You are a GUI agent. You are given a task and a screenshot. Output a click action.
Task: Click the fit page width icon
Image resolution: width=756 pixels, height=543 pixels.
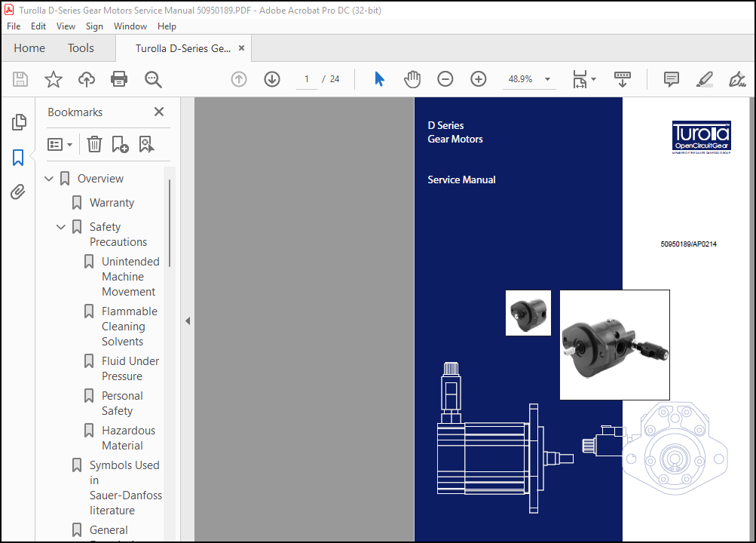[580, 79]
